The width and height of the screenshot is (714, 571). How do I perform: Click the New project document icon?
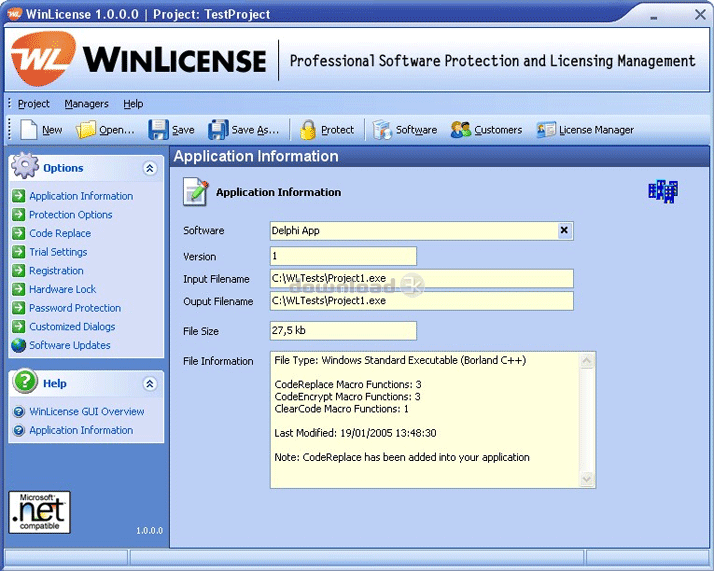coord(29,130)
